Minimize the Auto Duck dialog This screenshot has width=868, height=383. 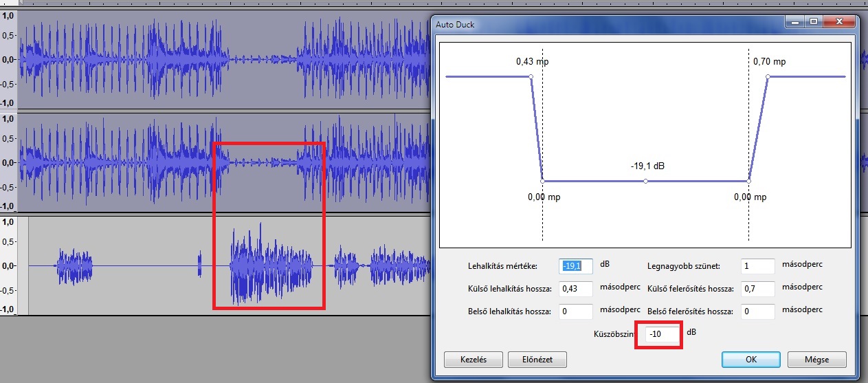tap(796, 23)
